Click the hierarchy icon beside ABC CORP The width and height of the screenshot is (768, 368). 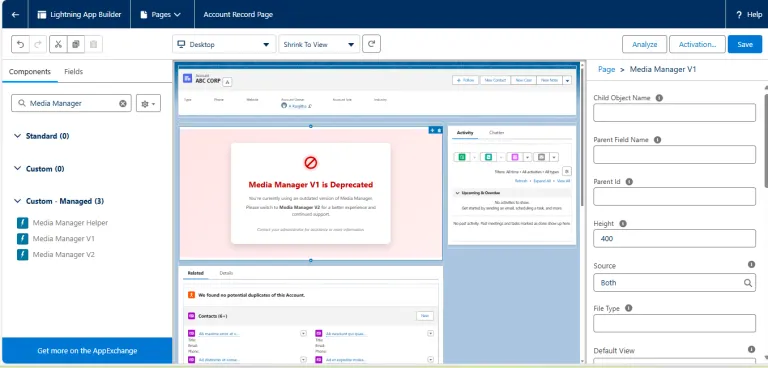[228, 82]
